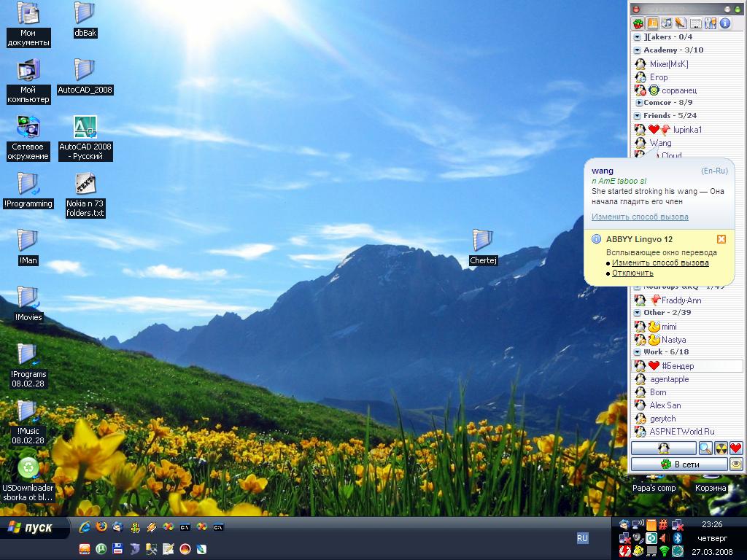Screen dimensions: 747x560
Task: Click the dolphin quick launch icon
Action: pos(135,549)
